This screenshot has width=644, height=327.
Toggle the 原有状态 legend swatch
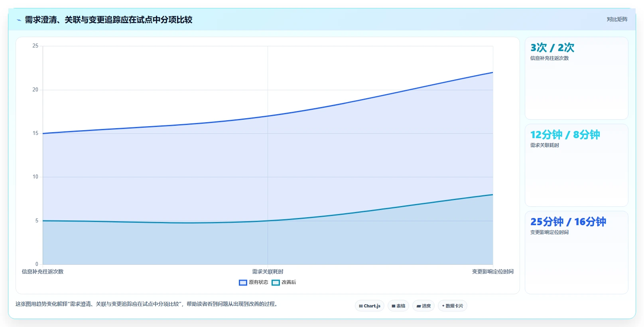click(x=243, y=282)
